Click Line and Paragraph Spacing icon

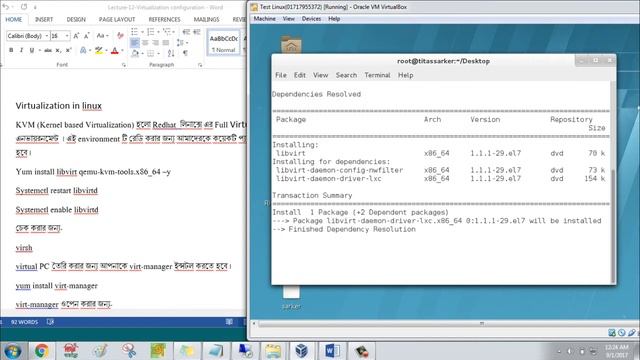pos(180,43)
